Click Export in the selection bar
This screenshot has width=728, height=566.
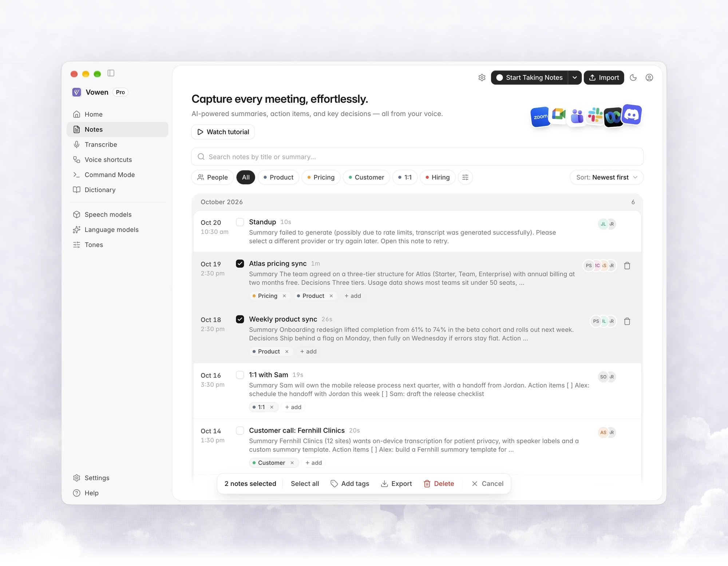click(396, 484)
